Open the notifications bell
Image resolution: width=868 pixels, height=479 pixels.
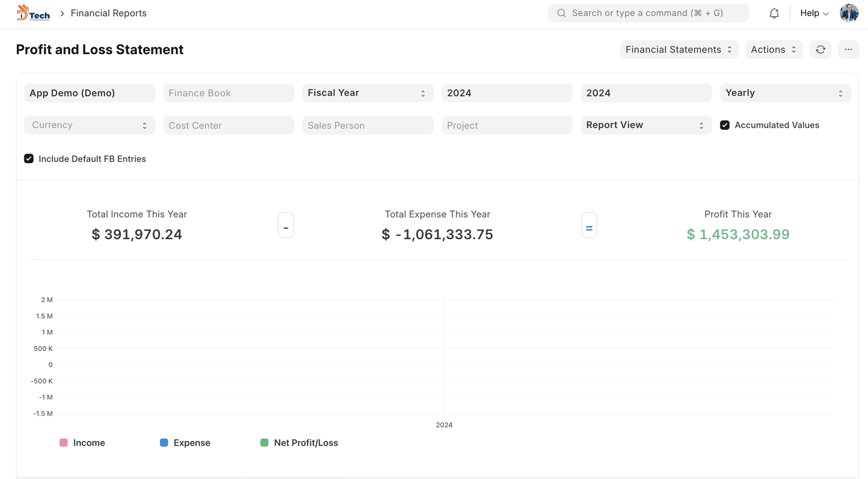tap(774, 14)
